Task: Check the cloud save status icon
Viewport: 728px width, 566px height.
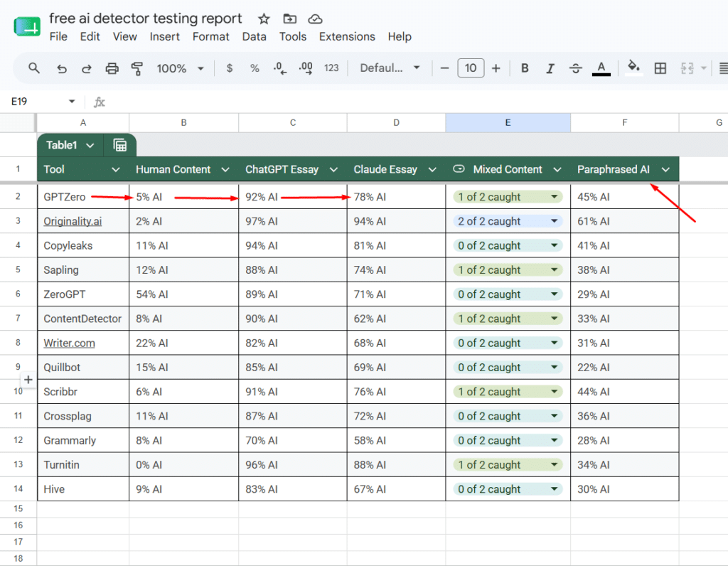Action: click(x=315, y=19)
